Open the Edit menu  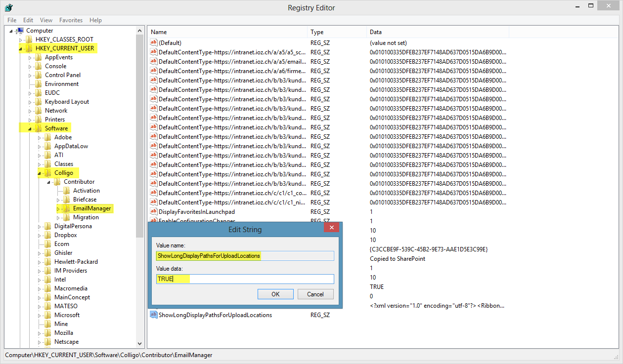[28, 20]
